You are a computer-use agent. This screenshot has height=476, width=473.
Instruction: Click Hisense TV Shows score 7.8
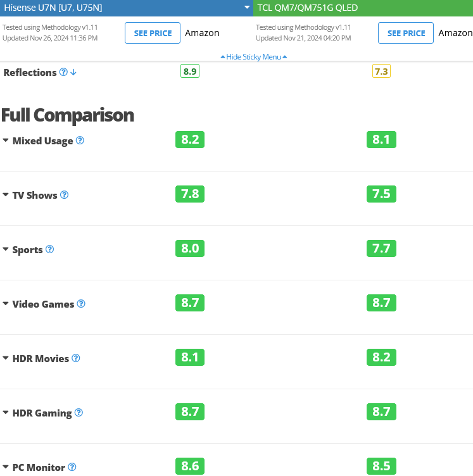[190, 194]
